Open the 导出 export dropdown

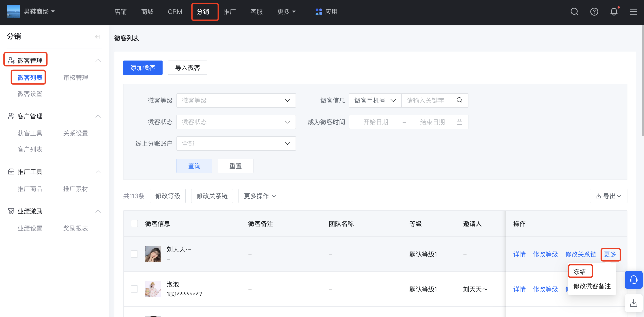(x=608, y=196)
